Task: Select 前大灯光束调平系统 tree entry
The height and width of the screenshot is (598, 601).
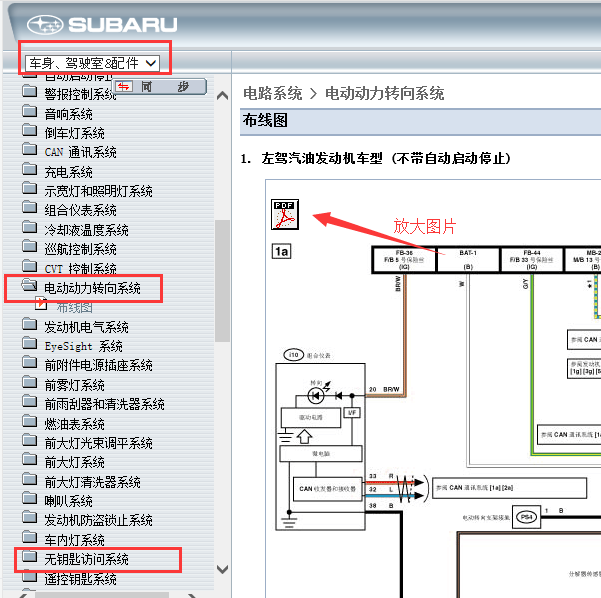Action: pos(99,443)
